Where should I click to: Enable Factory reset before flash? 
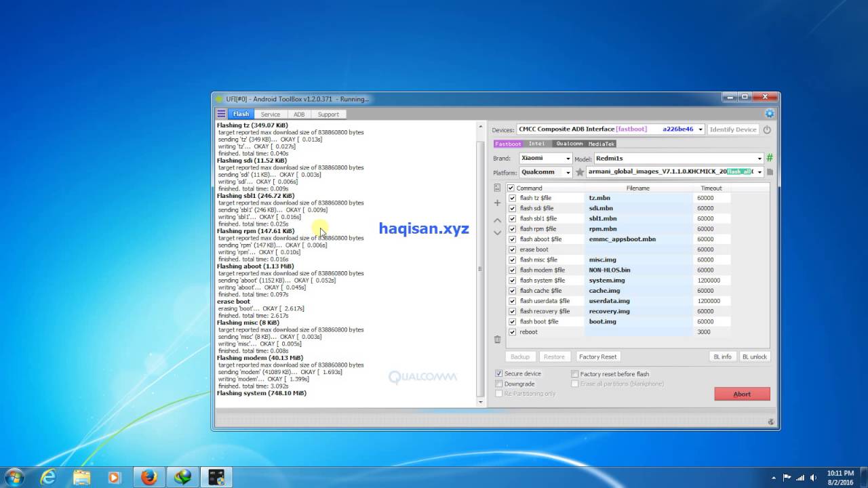click(574, 373)
